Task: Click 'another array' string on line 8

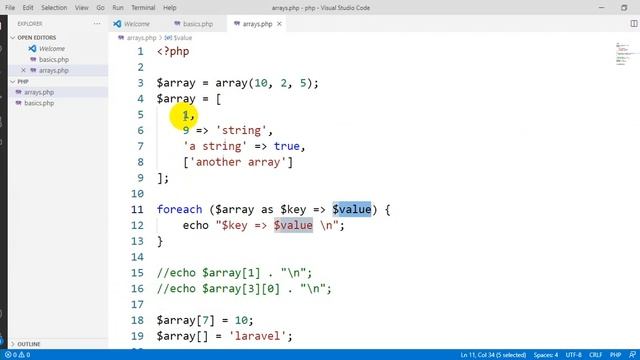Action: tap(238, 162)
